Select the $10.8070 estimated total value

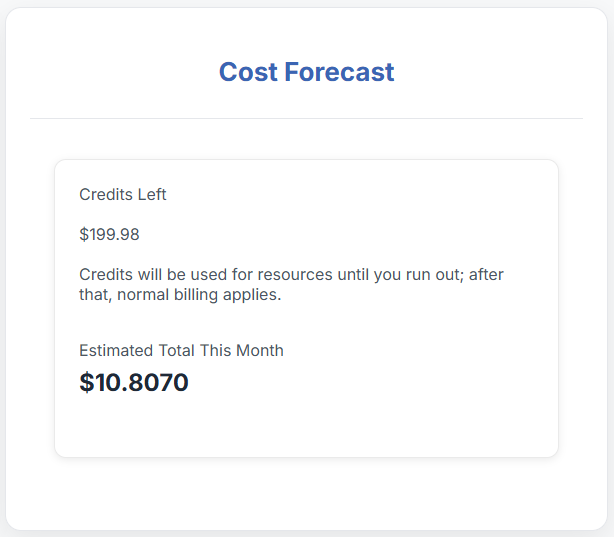click(x=134, y=382)
